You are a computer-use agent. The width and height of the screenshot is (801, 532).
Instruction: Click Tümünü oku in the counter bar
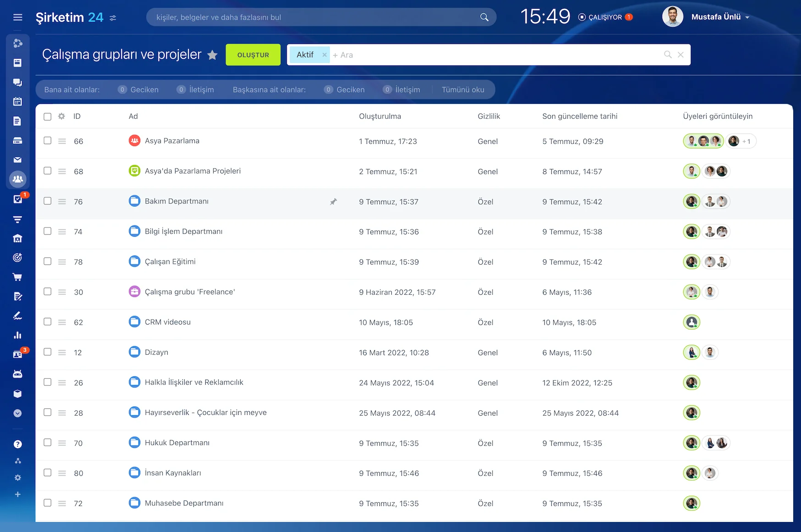click(463, 90)
